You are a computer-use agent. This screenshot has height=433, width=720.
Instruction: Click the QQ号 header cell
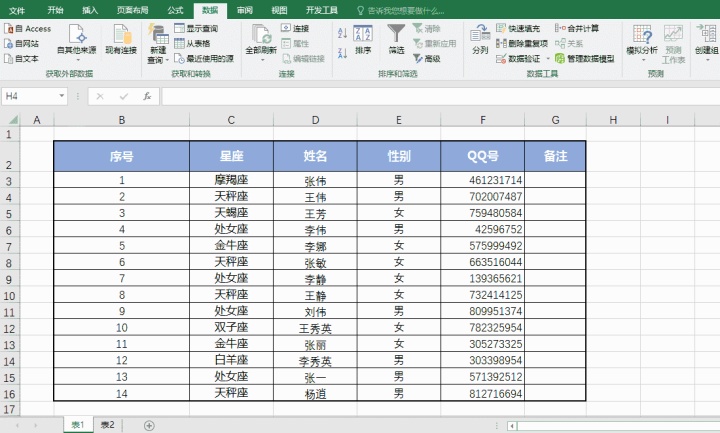point(483,156)
